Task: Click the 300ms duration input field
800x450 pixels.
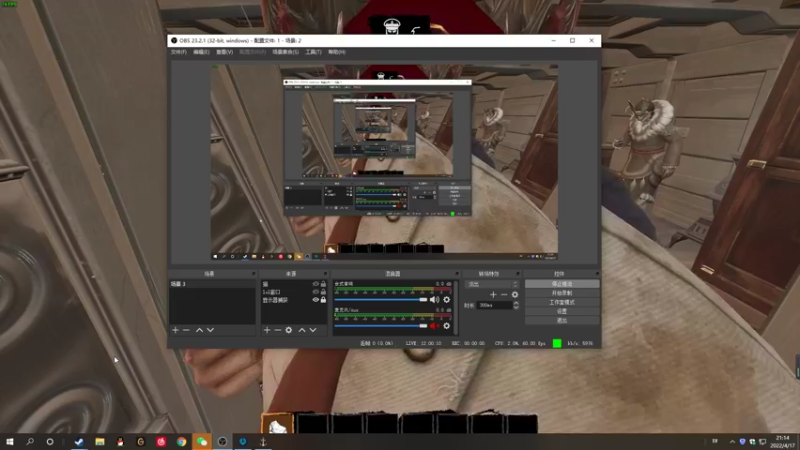Action: point(494,305)
